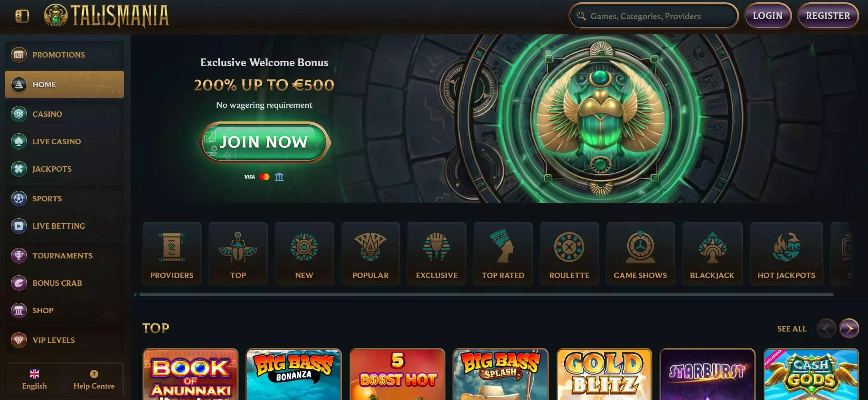Click the Register button

828,16
